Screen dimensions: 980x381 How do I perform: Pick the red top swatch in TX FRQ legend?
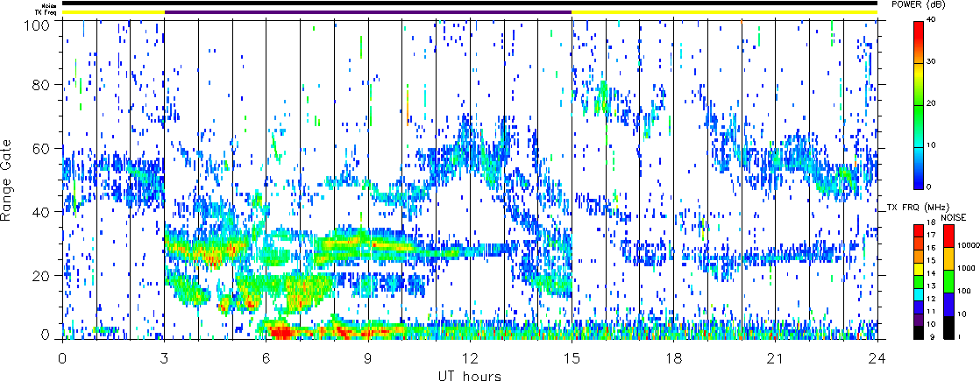click(919, 230)
